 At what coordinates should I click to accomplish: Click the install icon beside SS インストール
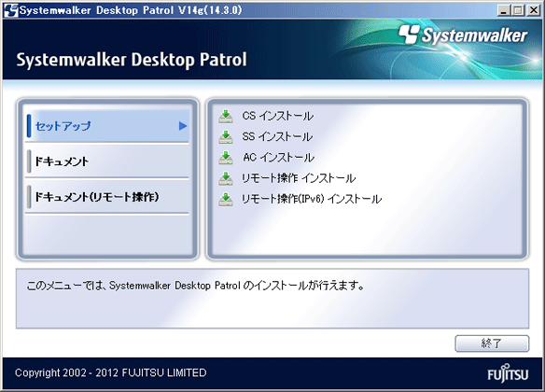click(x=226, y=137)
